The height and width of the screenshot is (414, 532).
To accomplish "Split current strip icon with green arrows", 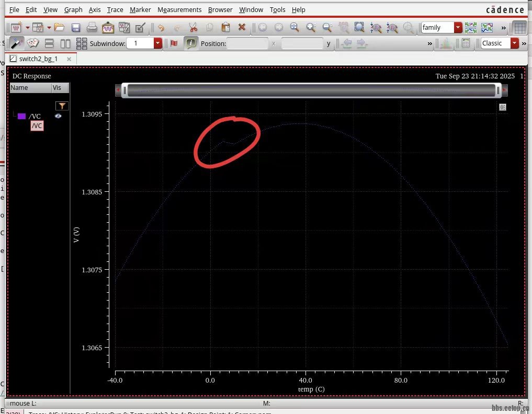I will [471, 28].
